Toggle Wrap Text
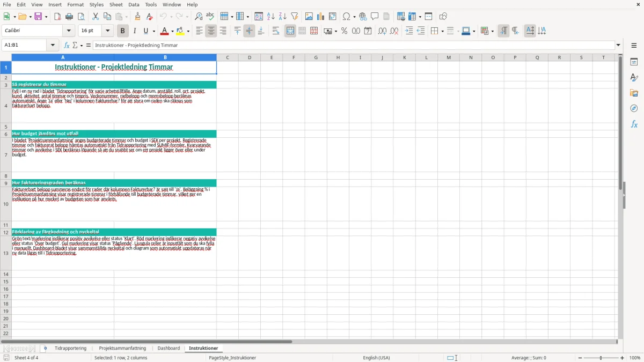 tap(275, 31)
